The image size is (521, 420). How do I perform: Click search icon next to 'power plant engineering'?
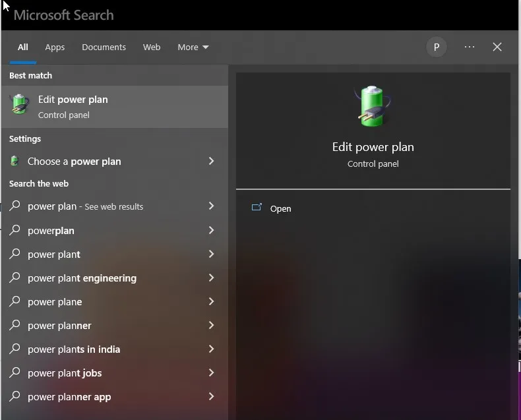coord(15,278)
